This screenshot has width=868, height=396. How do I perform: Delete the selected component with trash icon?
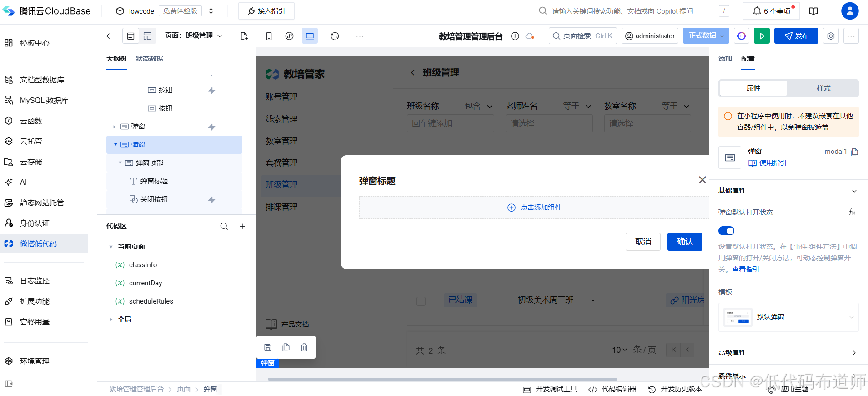(304, 347)
